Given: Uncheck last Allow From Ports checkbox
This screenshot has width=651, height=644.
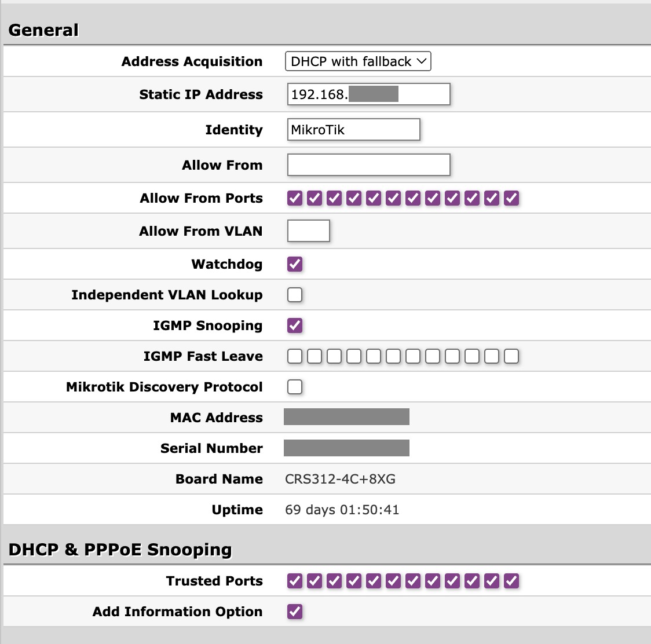Looking at the screenshot, I should click(x=511, y=199).
